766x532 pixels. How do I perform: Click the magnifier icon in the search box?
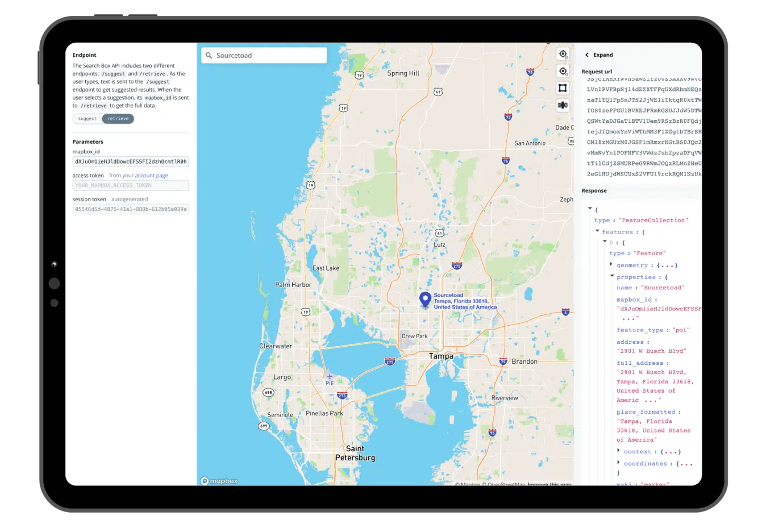208,55
